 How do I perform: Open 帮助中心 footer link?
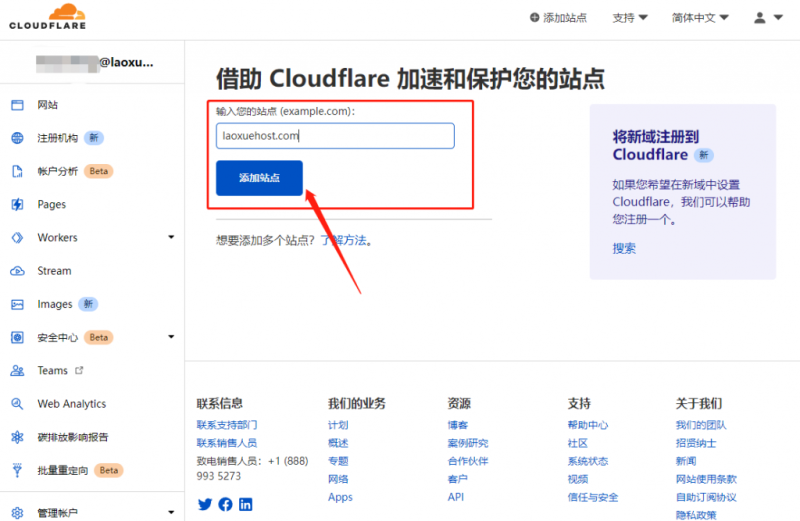click(x=588, y=425)
